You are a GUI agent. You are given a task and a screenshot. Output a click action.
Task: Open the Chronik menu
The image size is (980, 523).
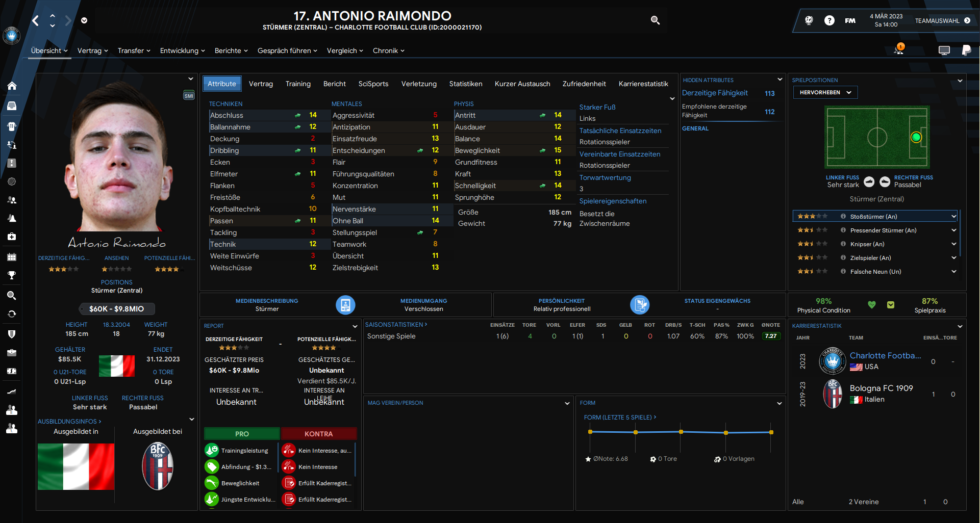(389, 50)
